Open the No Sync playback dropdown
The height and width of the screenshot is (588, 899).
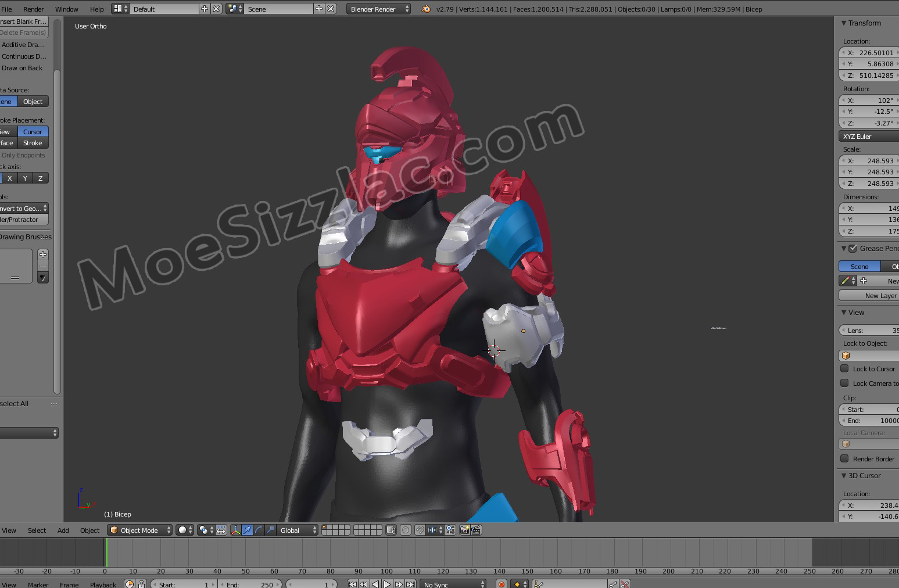453,584
